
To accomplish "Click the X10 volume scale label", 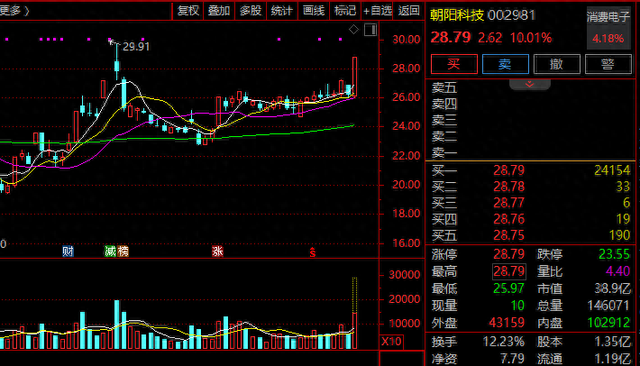I will (x=391, y=341).
